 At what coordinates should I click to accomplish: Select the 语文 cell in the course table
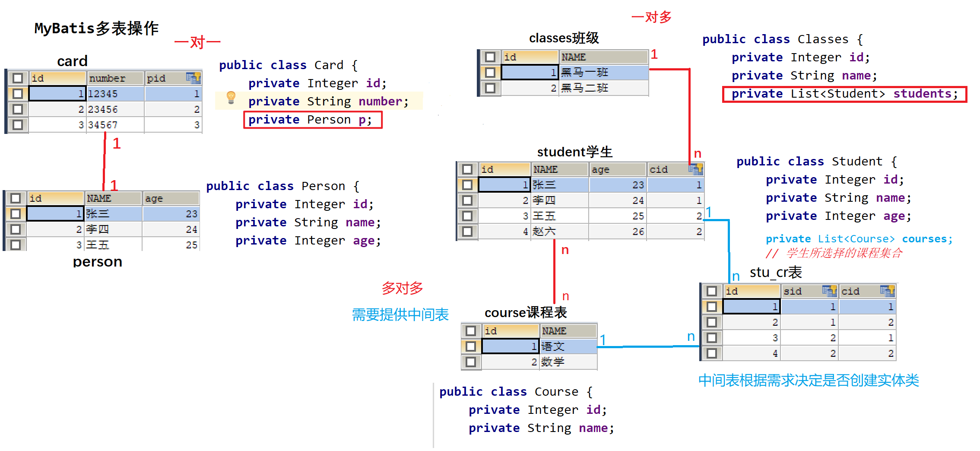click(568, 346)
